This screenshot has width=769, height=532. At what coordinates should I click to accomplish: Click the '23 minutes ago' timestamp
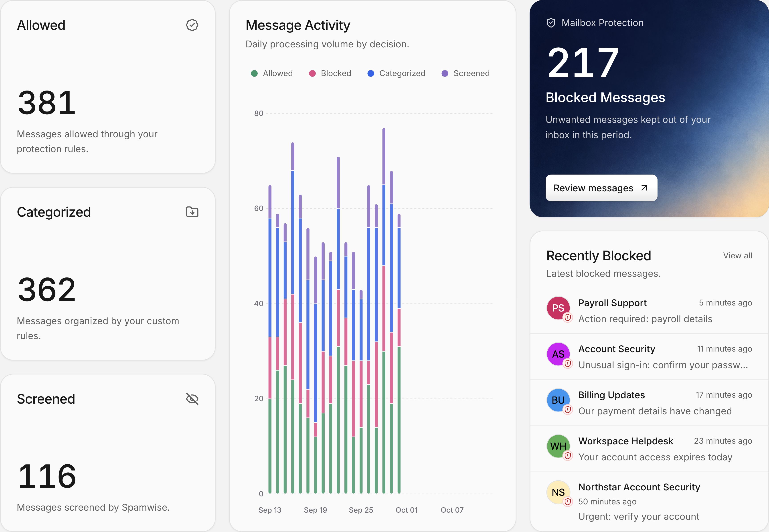pyautogui.click(x=723, y=441)
